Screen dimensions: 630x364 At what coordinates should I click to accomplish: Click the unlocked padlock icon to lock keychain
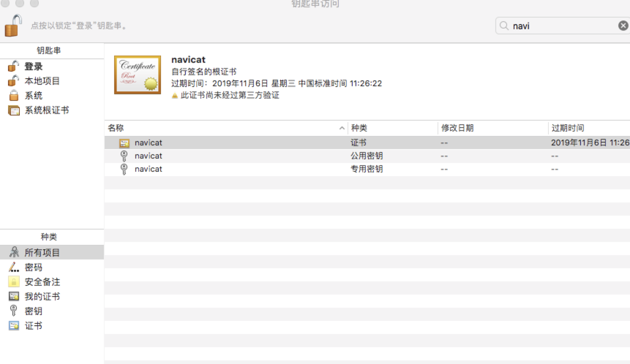[13, 26]
